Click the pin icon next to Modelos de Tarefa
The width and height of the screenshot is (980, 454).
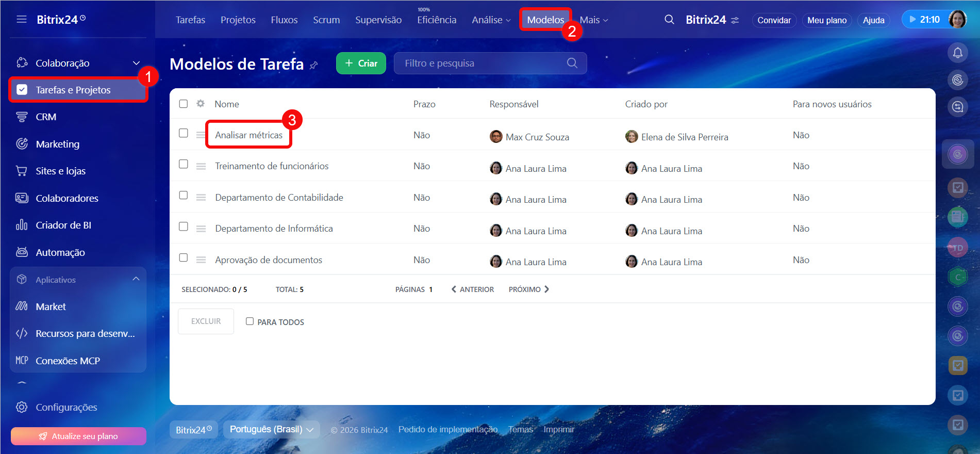313,65
